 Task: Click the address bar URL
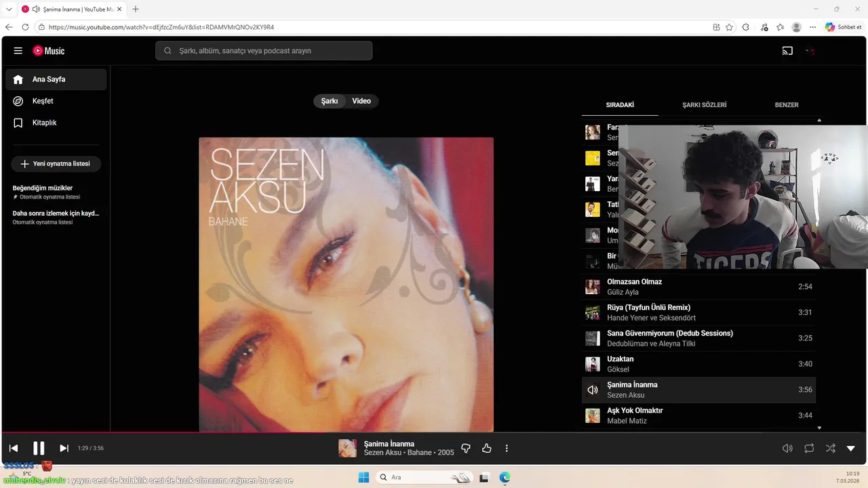pyautogui.click(x=161, y=27)
